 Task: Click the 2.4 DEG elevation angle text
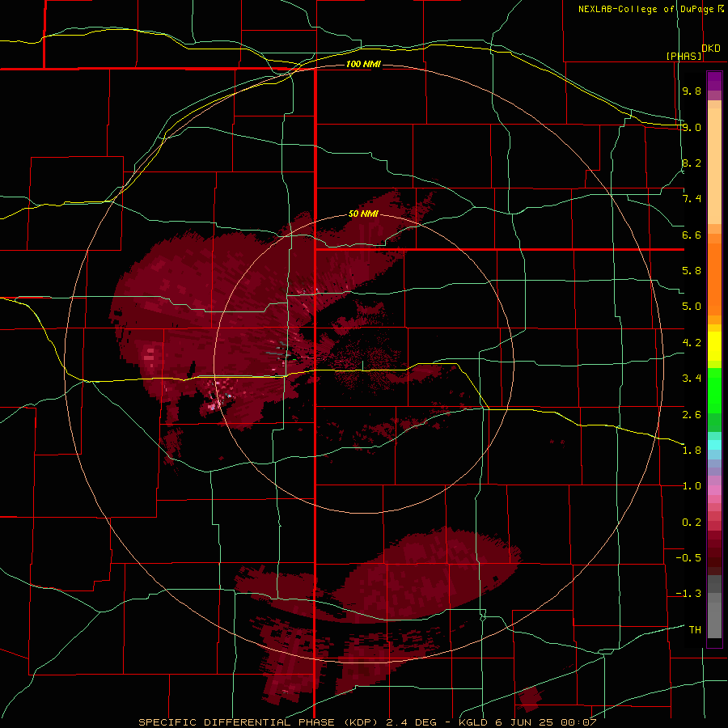412,722
